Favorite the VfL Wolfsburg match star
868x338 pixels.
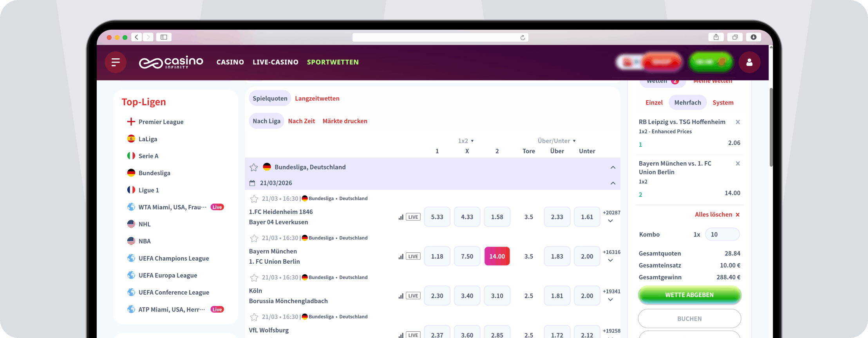(x=254, y=317)
